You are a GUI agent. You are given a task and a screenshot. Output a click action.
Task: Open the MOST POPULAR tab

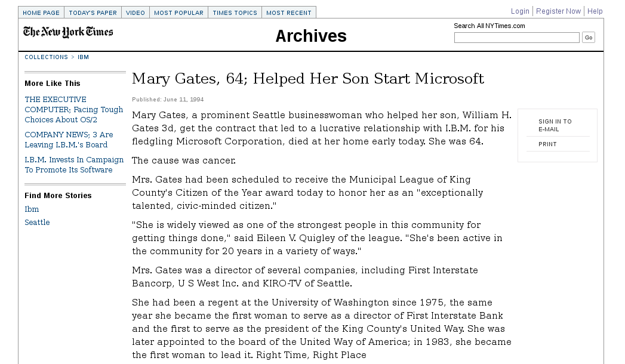pos(178,13)
